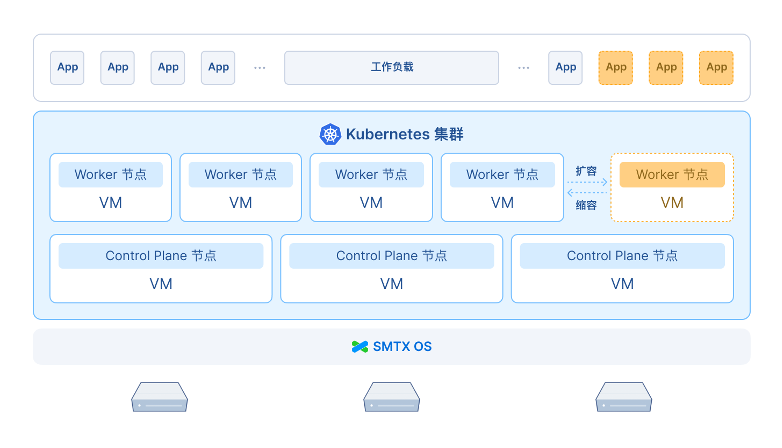
Task: Click the Kubernetes 集群 title text
Action: click(404, 134)
